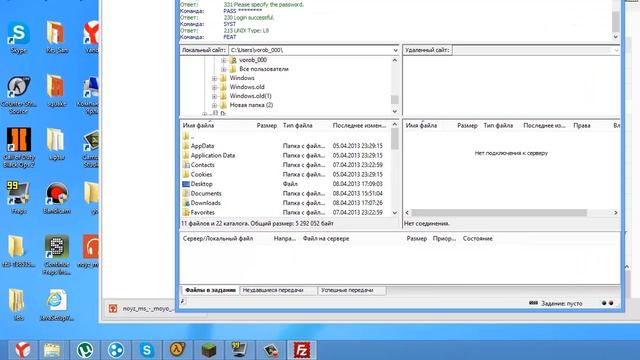Click the message log scrollbar down arrow
The height and width of the screenshot is (360, 640).
click(x=616, y=37)
